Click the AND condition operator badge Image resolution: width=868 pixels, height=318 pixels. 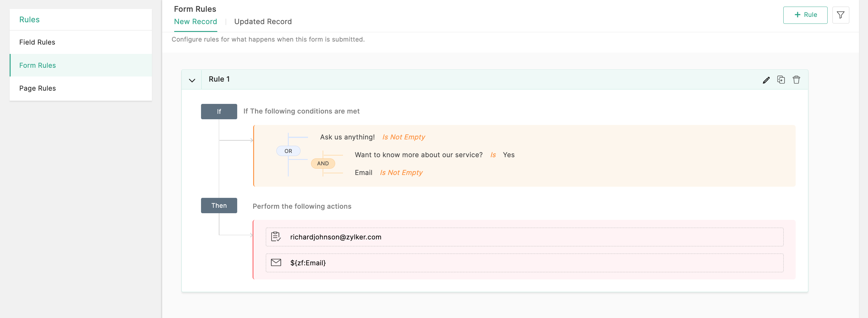coord(323,164)
